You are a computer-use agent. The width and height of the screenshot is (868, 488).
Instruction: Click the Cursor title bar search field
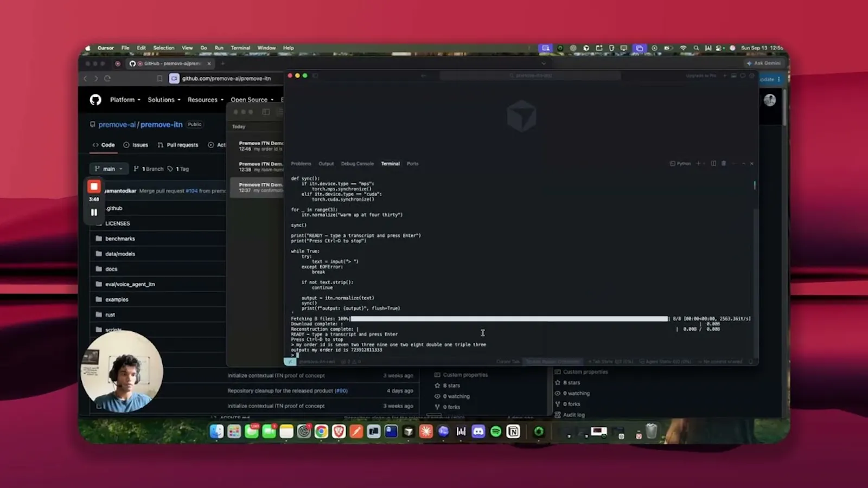(531, 76)
